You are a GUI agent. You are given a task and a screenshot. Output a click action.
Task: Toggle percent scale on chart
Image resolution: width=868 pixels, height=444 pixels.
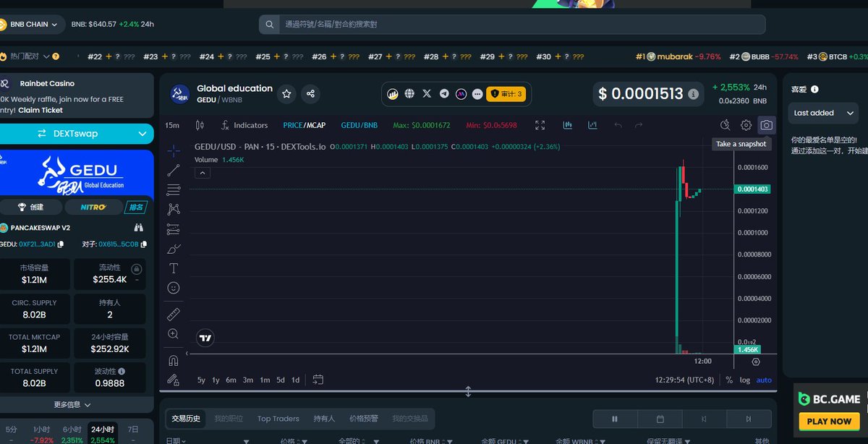(x=729, y=380)
